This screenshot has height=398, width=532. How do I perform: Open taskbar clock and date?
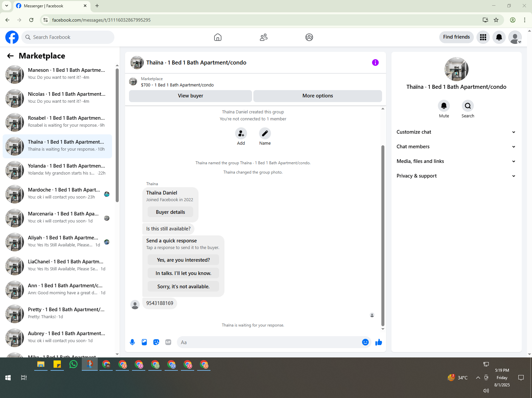(x=502, y=378)
